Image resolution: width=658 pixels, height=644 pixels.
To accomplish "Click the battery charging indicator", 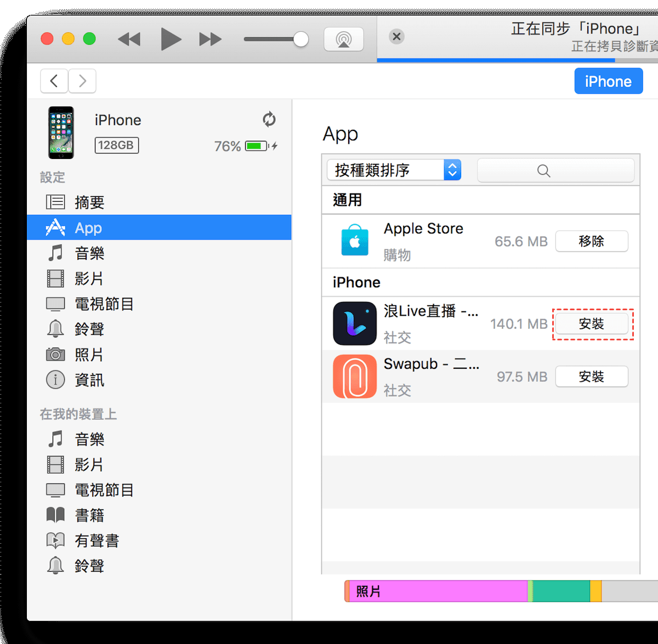I will [x=261, y=146].
